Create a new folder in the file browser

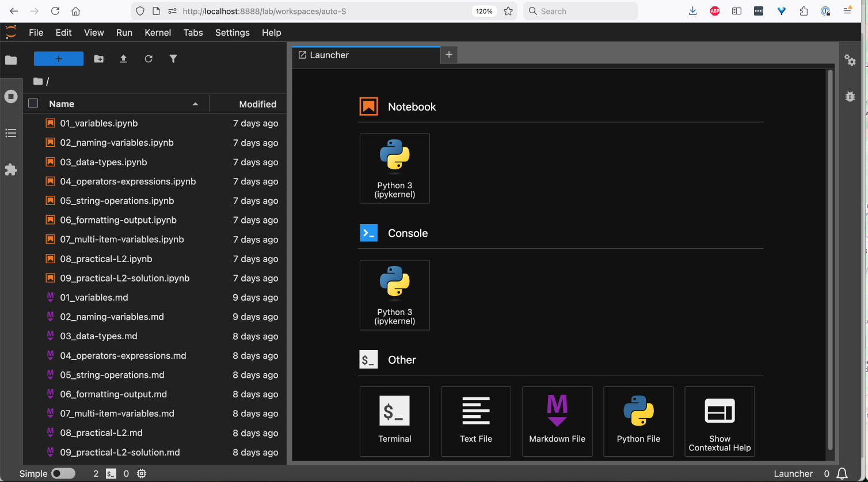click(x=98, y=59)
